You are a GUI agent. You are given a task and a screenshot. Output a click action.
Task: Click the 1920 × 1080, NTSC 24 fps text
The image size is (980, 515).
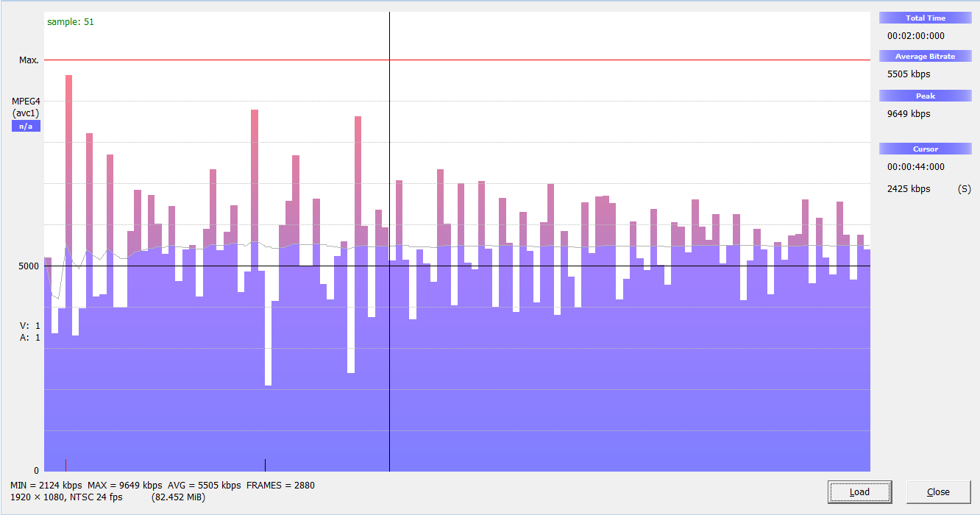(x=67, y=497)
